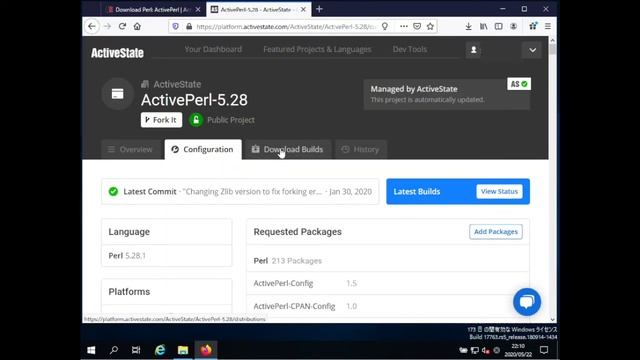Click the system tray volume icon
640x360 pixels.
(x=485, y=350)
